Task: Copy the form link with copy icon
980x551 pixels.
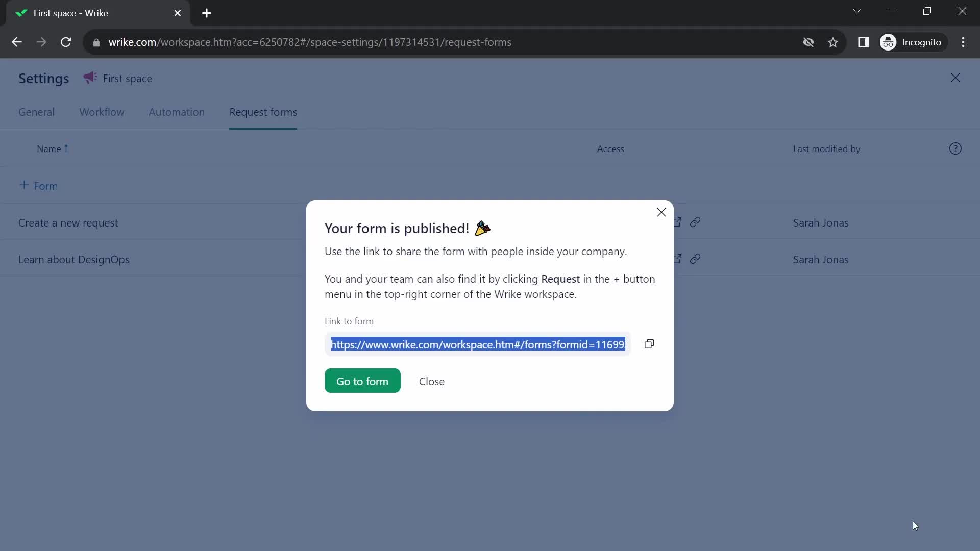Action: 649,344
